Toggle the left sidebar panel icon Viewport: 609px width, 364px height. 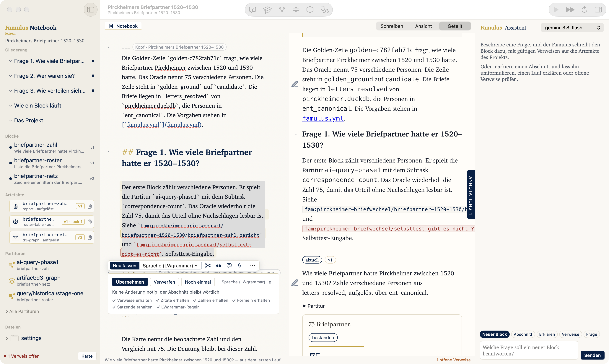point(90,10)
